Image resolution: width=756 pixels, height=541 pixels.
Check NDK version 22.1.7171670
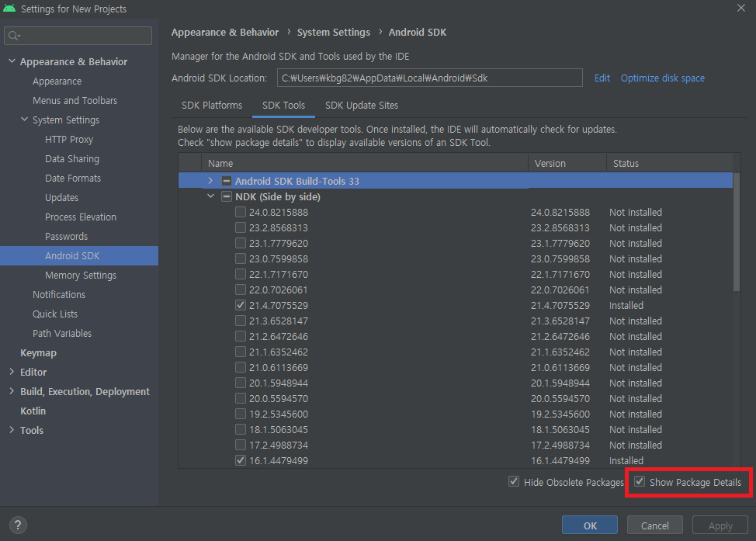pyautogui.click(x=240, y=274)
